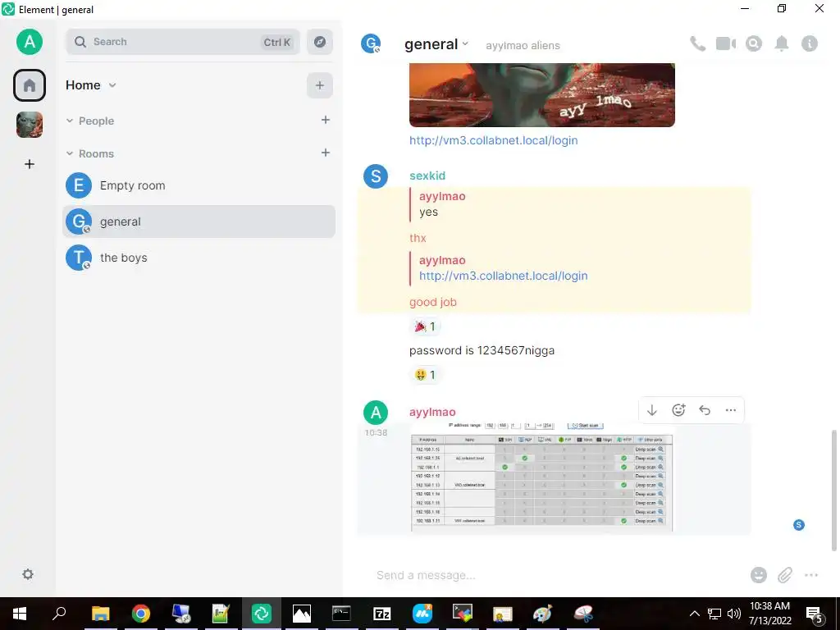Click the 10:38 message timestamp
This screenshot has height=630, width=840.
pyautogui.click(x=376, y=433)
